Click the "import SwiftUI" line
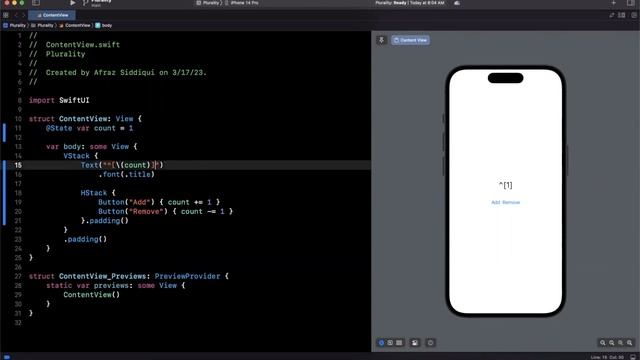640x360 pixels. click(59, 100)
